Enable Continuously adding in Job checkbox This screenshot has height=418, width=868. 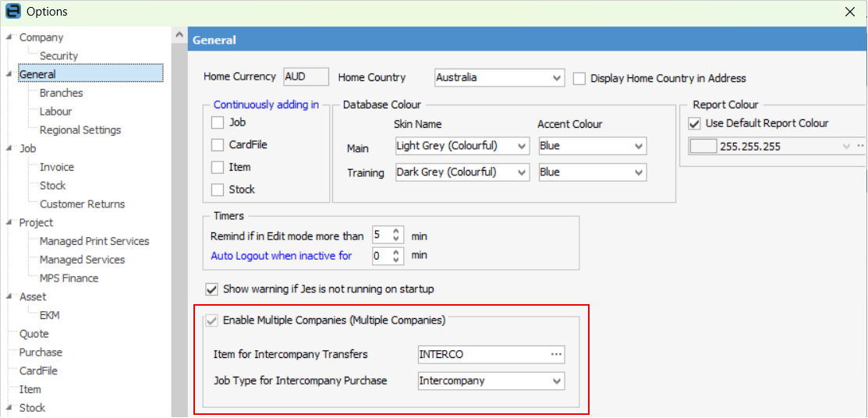pos(218,122)
